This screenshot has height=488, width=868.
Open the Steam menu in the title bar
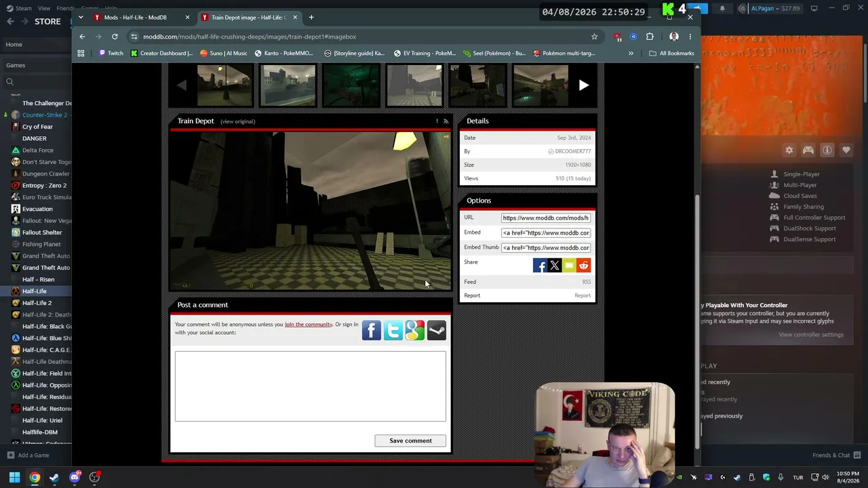pyautogui.click(x=24, y=8)
